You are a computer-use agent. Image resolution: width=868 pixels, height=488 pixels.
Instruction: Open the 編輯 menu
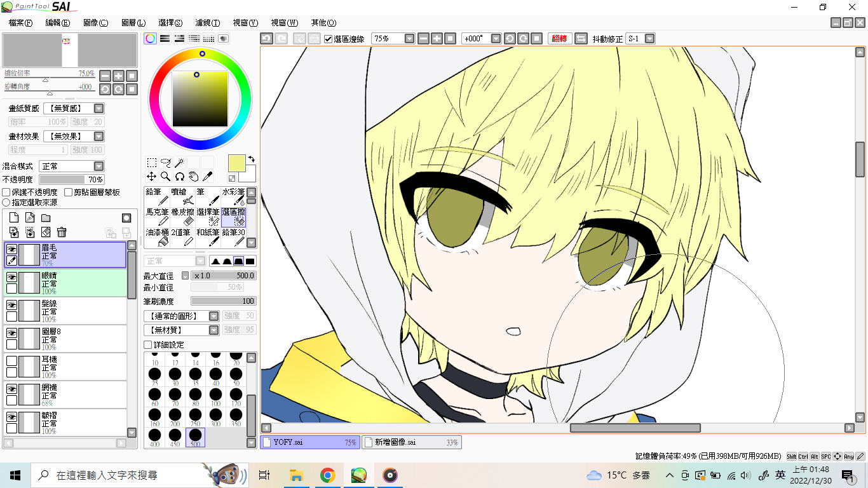[58, 22]
